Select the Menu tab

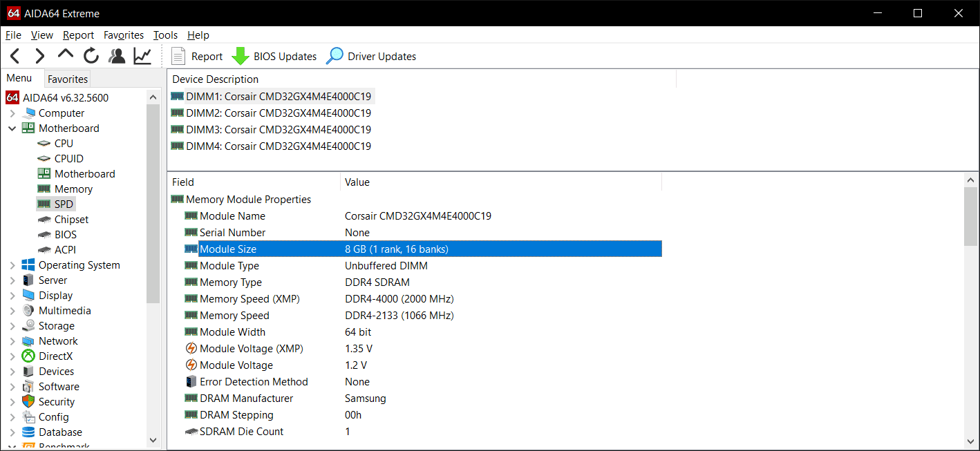(x=19, y=78)
